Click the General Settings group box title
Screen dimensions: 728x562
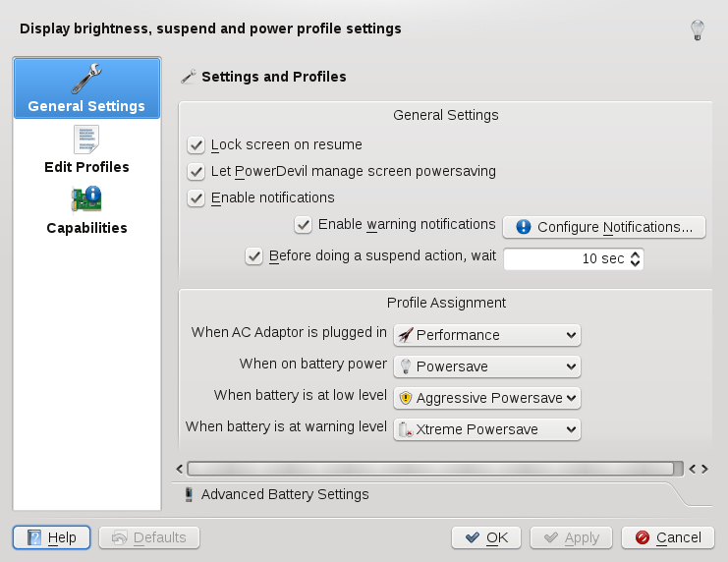[446, 115]
